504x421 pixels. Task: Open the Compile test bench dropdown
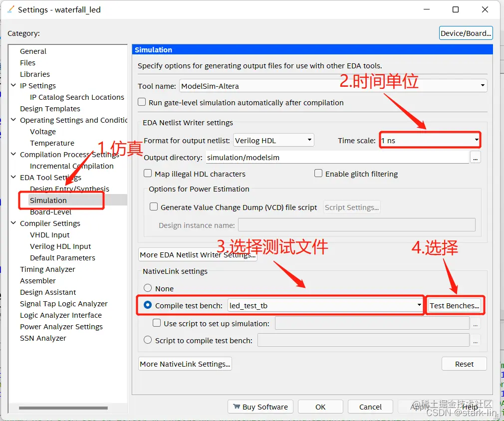click(325, 305)
